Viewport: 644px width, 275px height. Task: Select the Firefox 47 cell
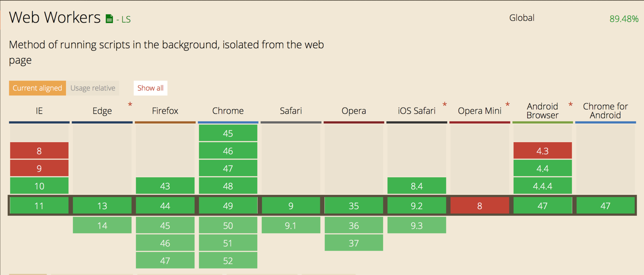tap(165, 260)
